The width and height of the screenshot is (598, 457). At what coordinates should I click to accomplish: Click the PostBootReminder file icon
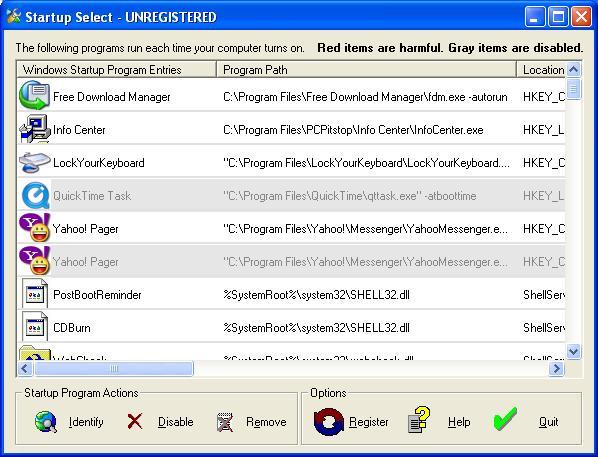tap(35, 294)
